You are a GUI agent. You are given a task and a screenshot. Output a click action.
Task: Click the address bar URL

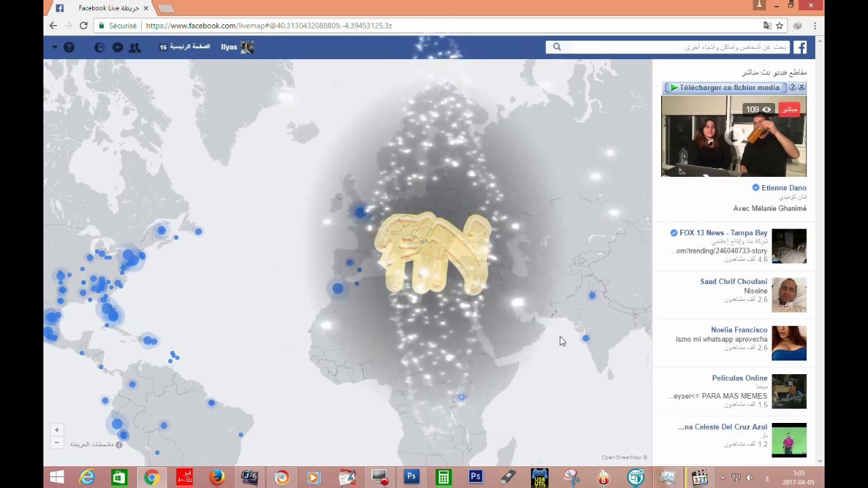coord(269,26)
